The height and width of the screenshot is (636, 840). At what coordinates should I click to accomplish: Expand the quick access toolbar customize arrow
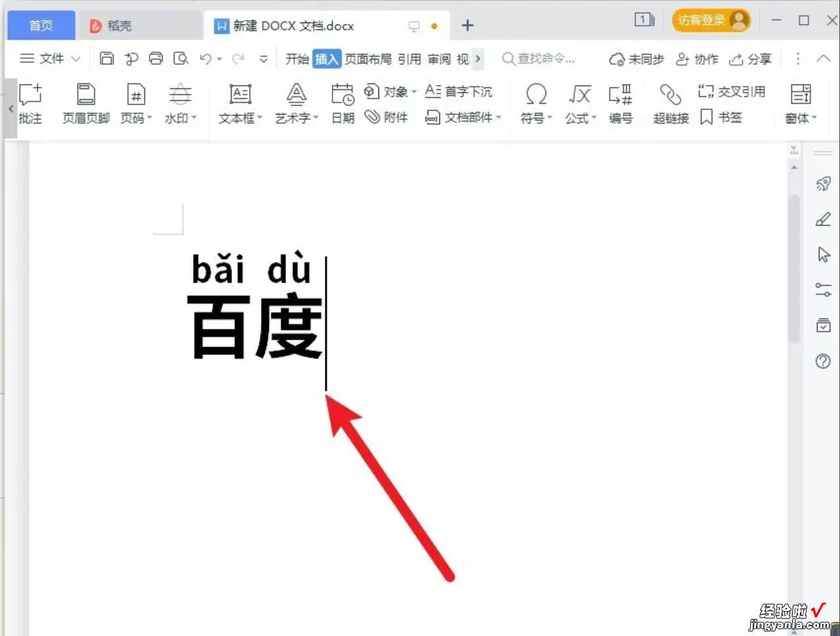pyautogui.click(x=264, y=59)
